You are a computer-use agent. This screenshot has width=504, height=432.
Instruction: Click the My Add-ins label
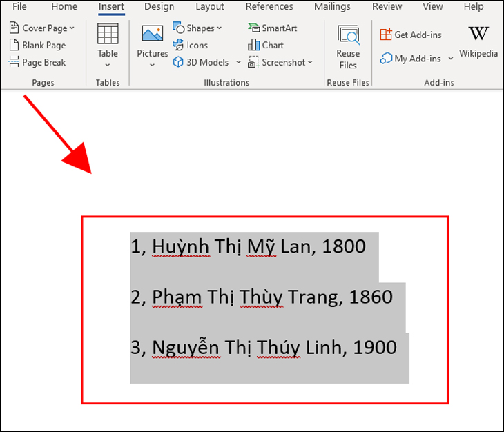418,59
